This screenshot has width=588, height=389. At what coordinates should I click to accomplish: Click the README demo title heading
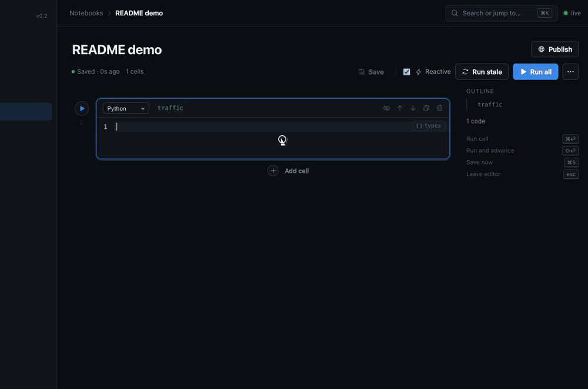(117, 49)
